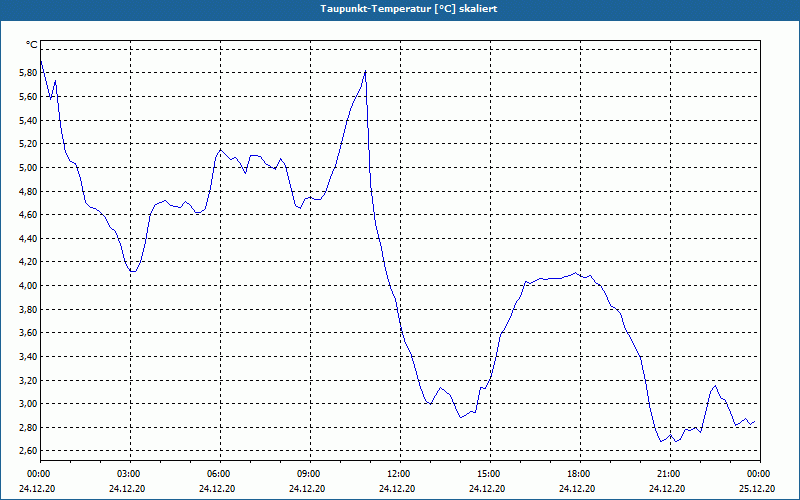Click the '5,20' y-axis value
This screenshot has height=500, width=800.
tap(28, 144)
